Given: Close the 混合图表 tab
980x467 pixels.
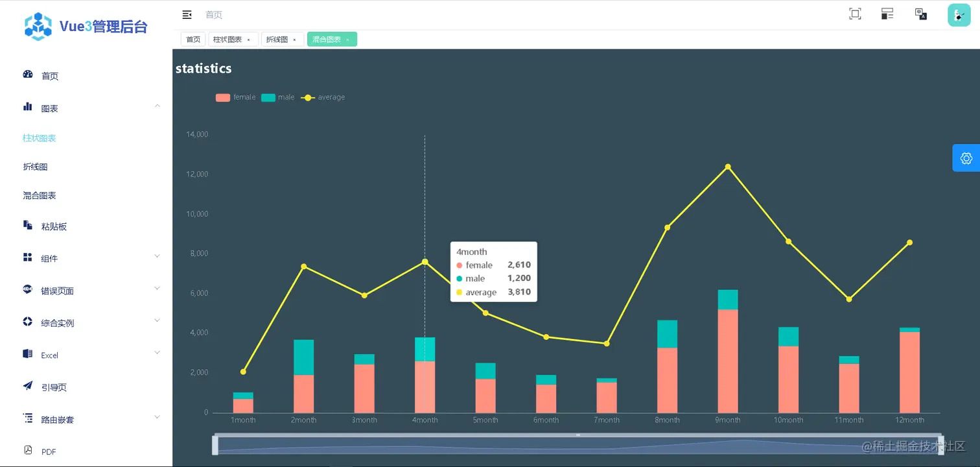Looking at the screenshot, I should coord(347,40).
